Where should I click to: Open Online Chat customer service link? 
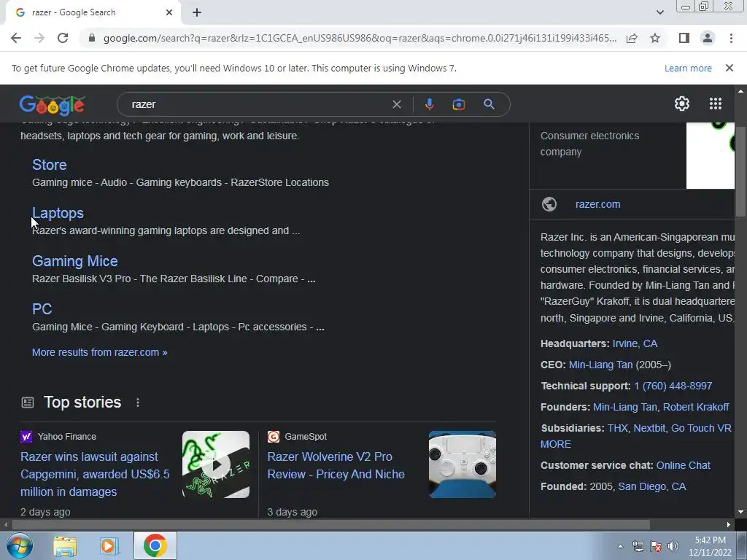point(683,465)
